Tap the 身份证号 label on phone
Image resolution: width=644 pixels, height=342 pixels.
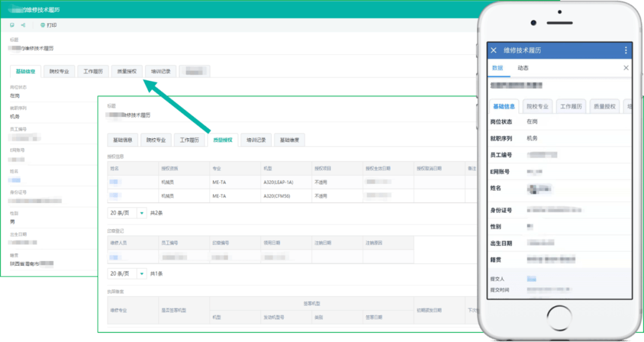(501, 210)
